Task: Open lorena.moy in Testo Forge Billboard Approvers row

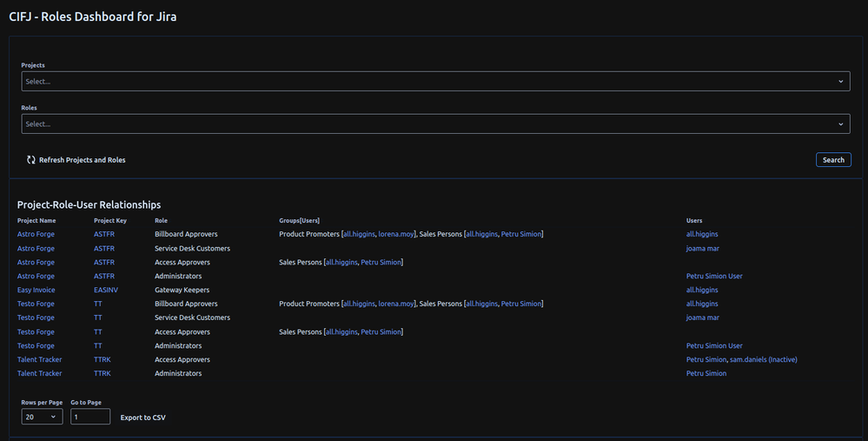Action: (x=396, y=304)
